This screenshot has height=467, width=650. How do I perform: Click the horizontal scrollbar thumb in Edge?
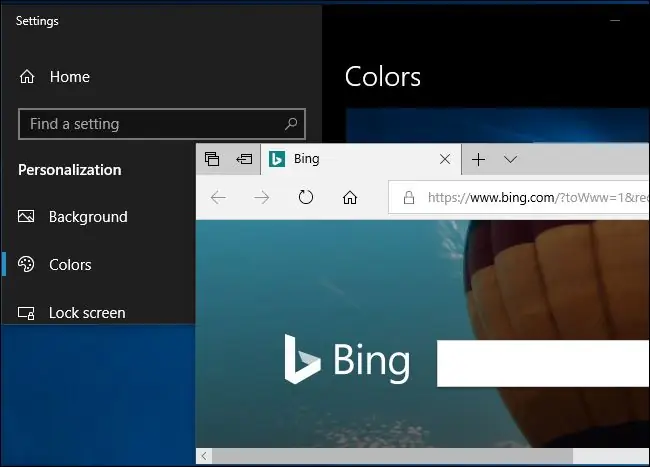(x=393, y=456)
